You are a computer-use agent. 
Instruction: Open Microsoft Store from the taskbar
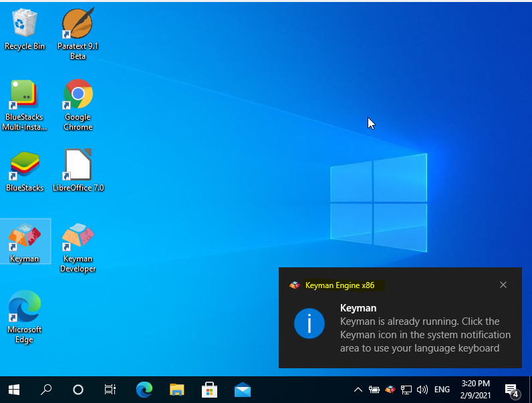coord(209,390)
